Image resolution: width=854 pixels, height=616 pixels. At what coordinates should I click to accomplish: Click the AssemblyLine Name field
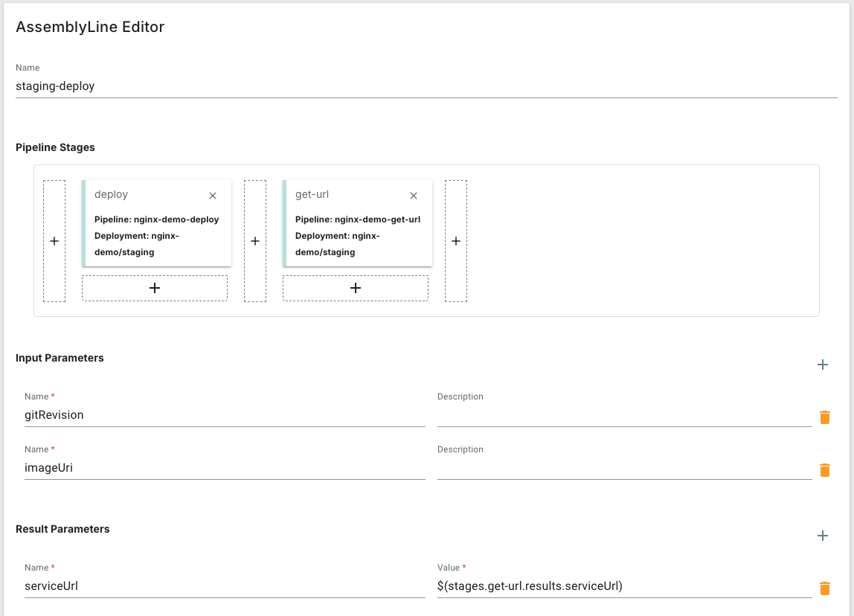426,86
